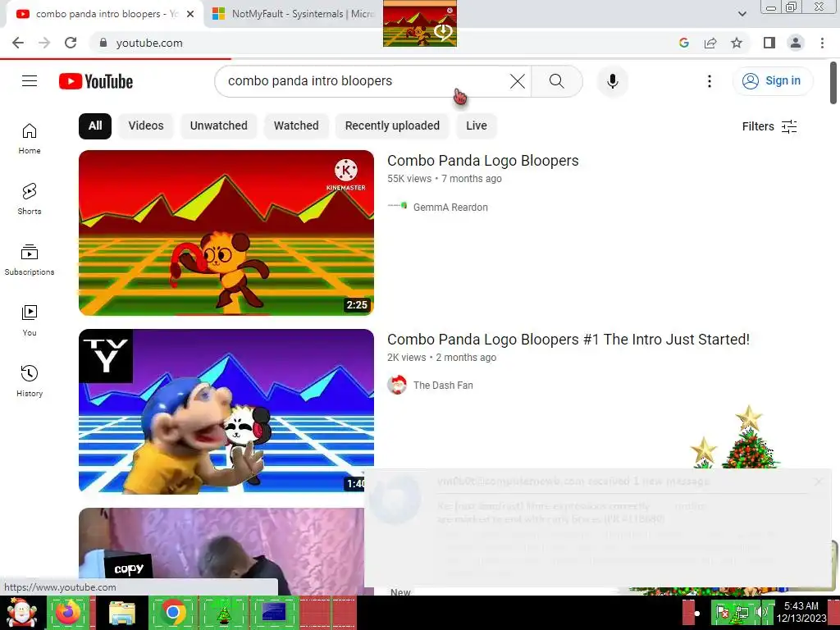The height and width of the screenshot is (630, 840).
Task: Select the Videos filter chip
Action: [146, 126]
